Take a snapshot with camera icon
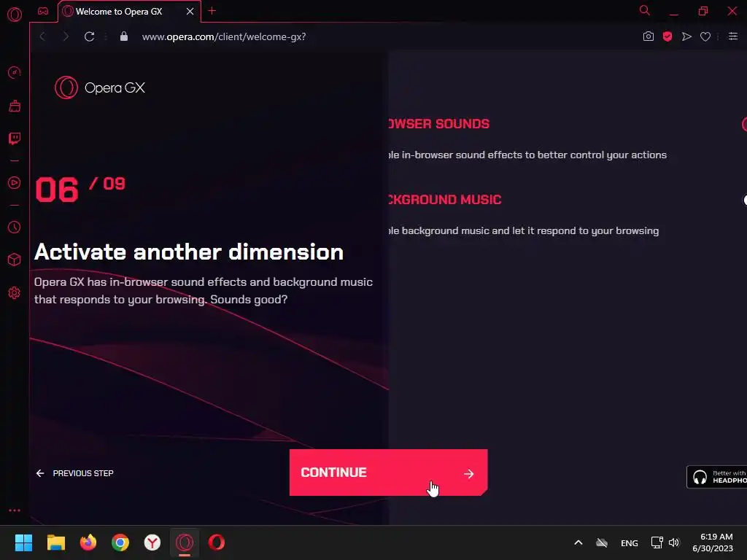This screenshot has width=747, height=560. pos(649,36)
